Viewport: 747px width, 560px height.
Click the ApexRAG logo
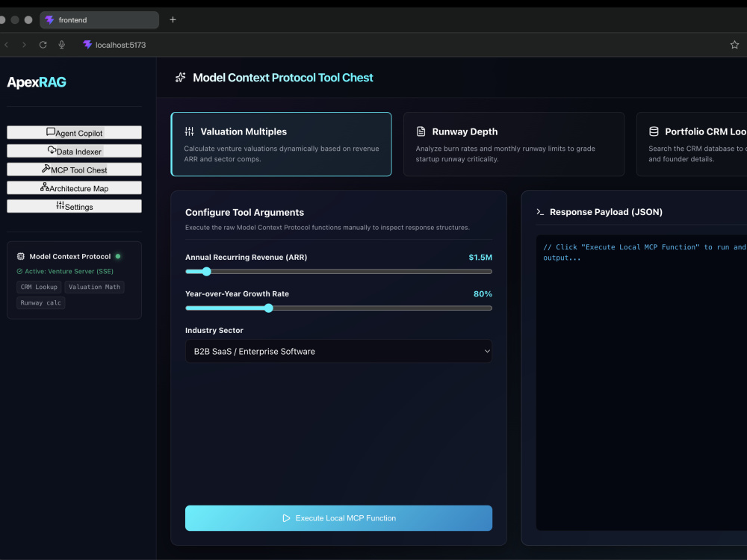(x=37, y=82)
